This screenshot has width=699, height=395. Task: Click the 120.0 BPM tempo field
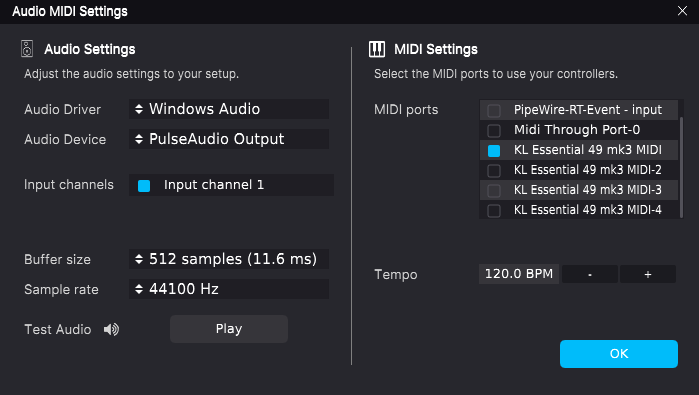pos(519,274)
